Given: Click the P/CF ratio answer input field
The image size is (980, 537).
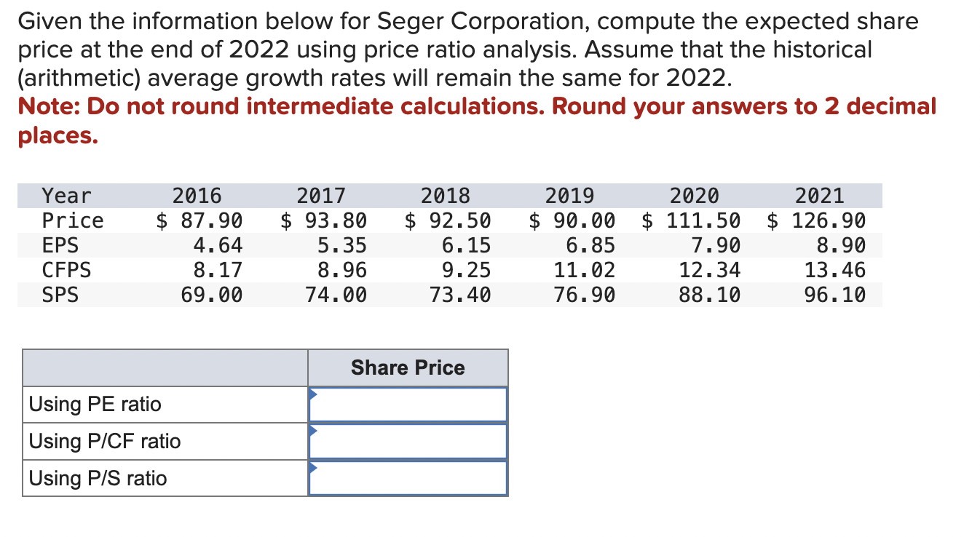Looking at the screenshot, I should [406, 440].
